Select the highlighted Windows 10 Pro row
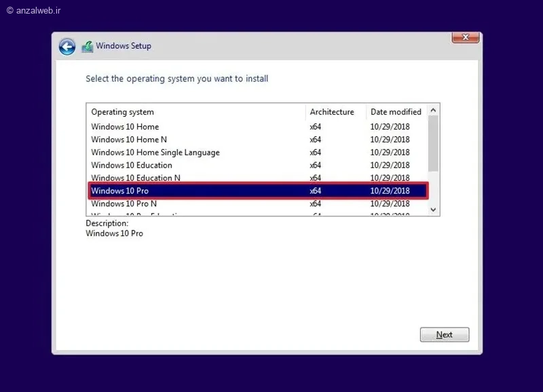Image resolution: width=543 pixels, height=392 pixels. (x=259, y=191)
